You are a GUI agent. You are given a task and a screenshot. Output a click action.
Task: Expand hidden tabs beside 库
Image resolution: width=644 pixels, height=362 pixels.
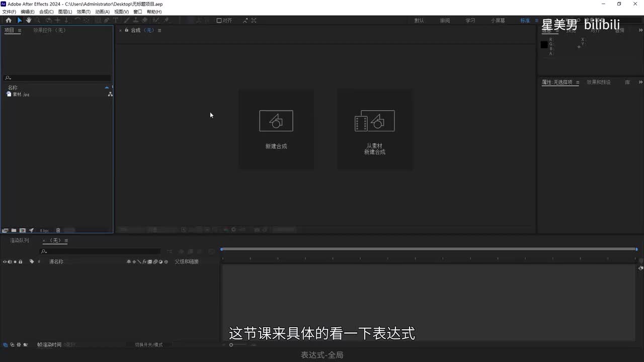640,82
